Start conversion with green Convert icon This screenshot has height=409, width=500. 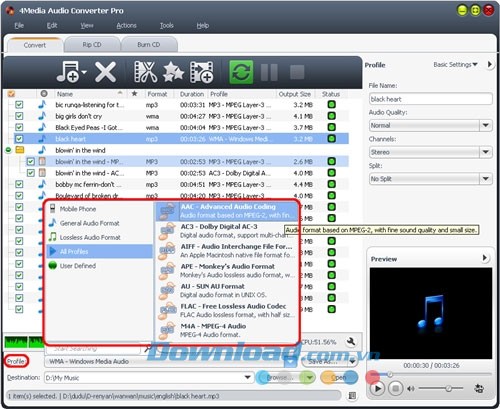click(x=241, y=72)
